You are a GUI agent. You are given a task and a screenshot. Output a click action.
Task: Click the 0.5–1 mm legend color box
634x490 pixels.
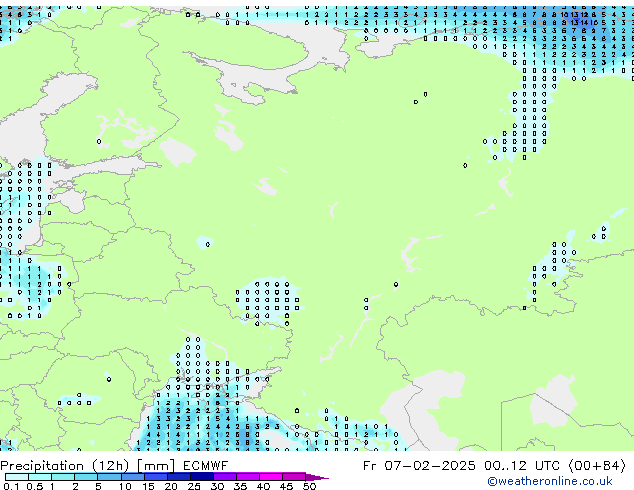(40, 477)
